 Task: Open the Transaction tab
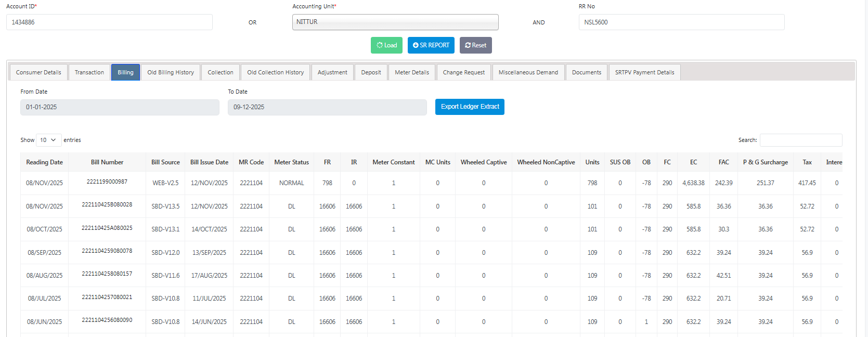coord(89,72)
